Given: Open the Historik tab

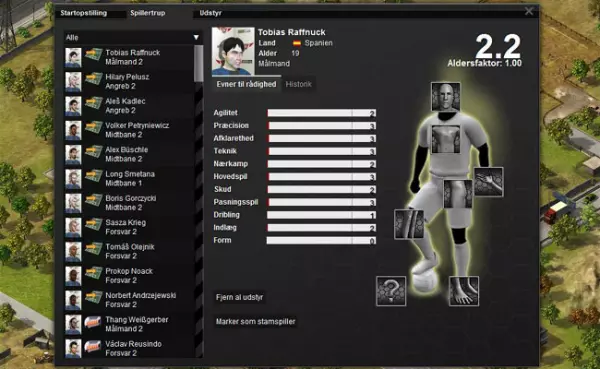Looking at the screenshot, I should tap(298, 84).
